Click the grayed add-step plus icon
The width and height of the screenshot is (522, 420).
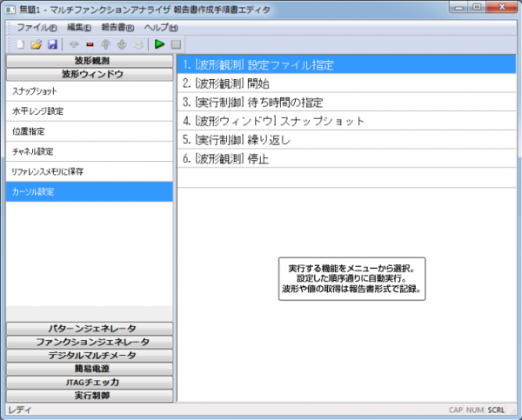74,44
